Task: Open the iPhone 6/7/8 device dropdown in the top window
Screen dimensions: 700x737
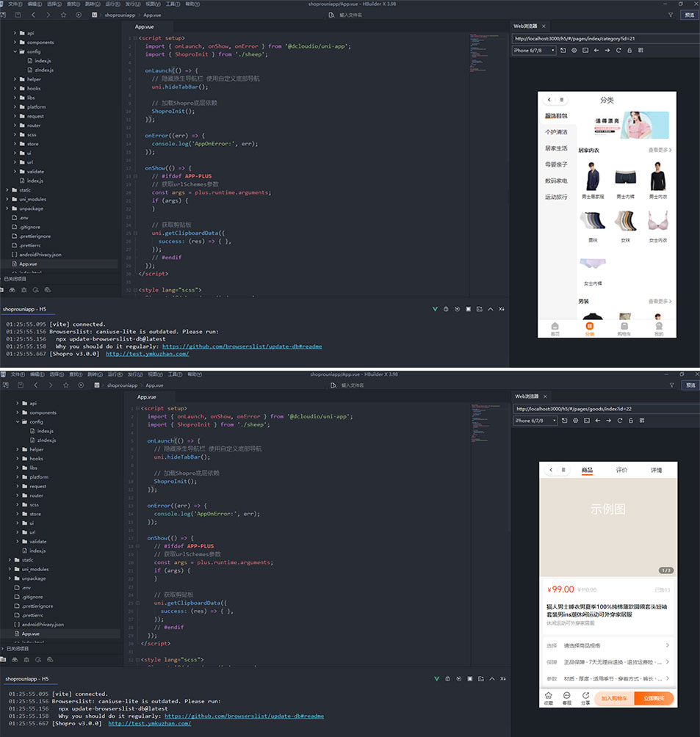Action: pos(534,51)
